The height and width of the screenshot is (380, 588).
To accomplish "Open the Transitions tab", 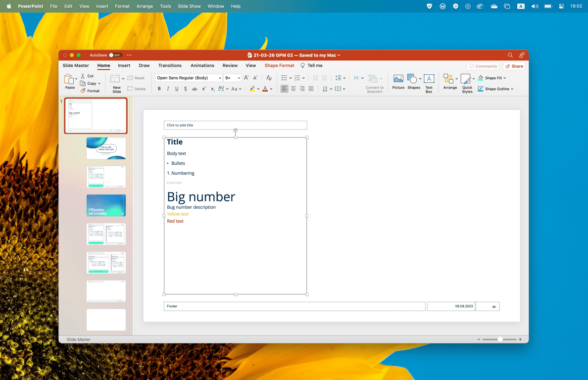I will (170, 66).
